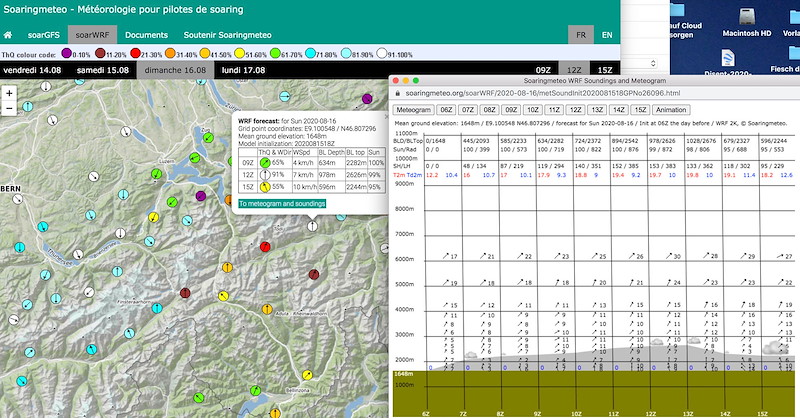
Task: Select dark red marker nearest the red marker
Action: [314, 275]
